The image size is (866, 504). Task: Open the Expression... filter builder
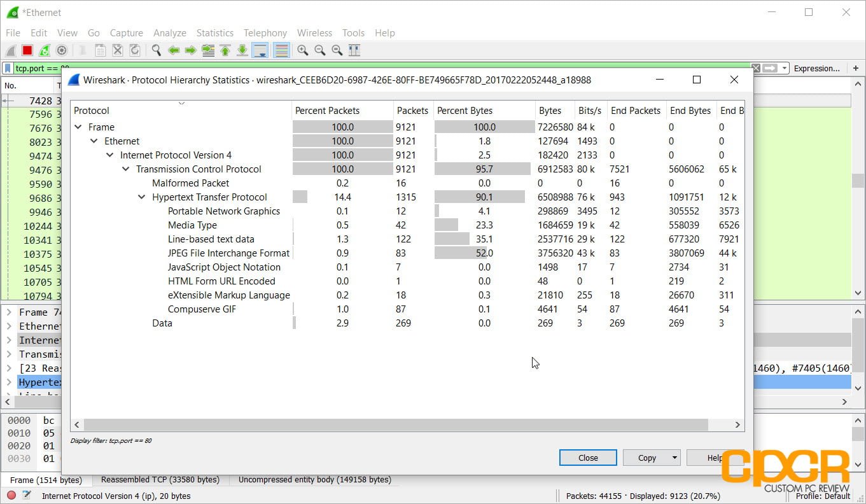coord(817,68)
